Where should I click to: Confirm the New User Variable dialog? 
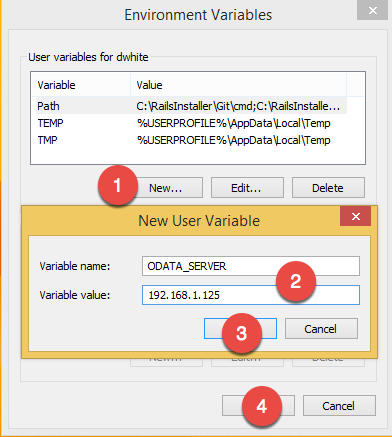240,328
